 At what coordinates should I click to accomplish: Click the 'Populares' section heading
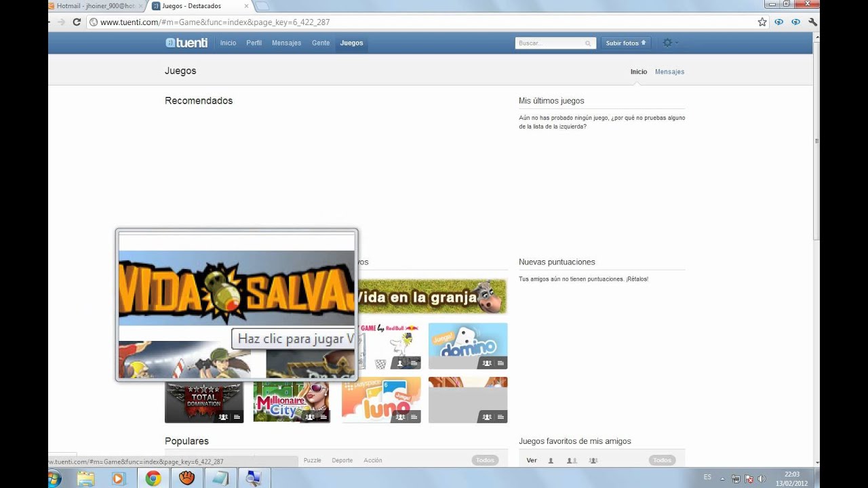(186, 441)
